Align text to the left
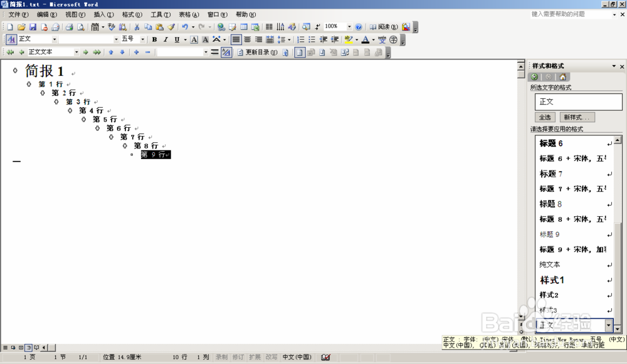This screenshot has width=627, height=364. 236,39
